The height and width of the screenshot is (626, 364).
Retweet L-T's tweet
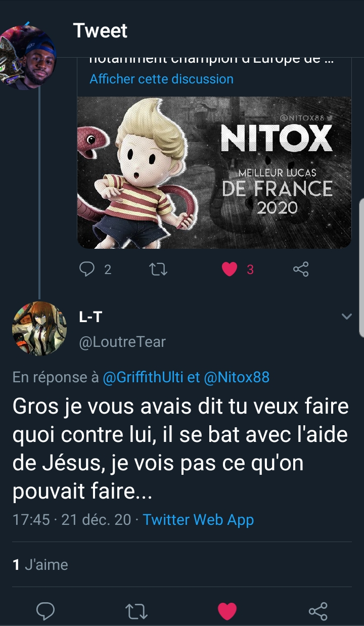136,611
